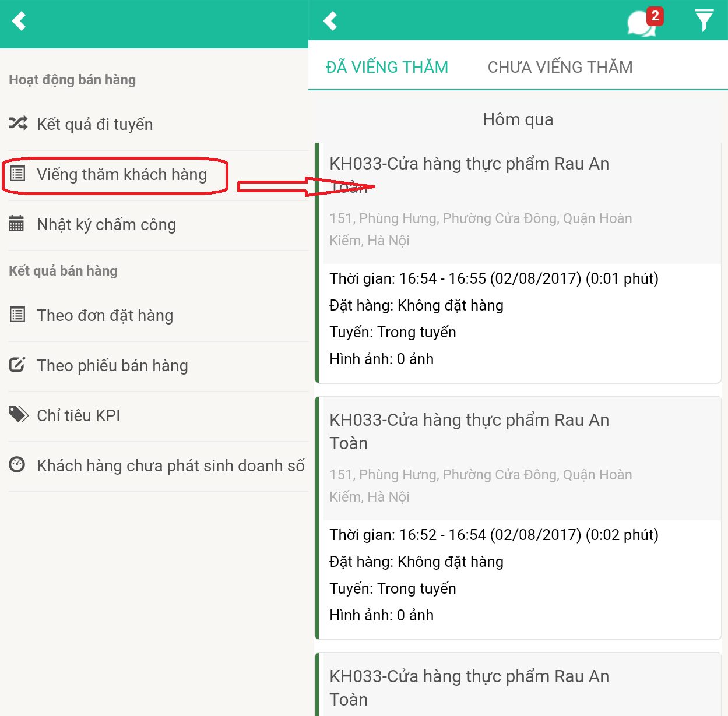Open Kết quả đi tuyến menu item
Screen dimensions: 728x716
click(159, 124)
